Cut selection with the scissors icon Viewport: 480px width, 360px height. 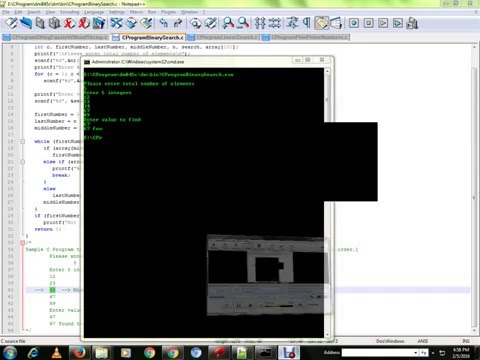[x=117, y=23]
